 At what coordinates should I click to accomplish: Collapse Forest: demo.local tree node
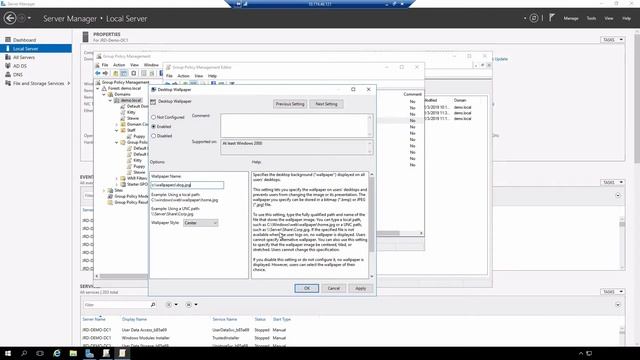coord(98,88)
